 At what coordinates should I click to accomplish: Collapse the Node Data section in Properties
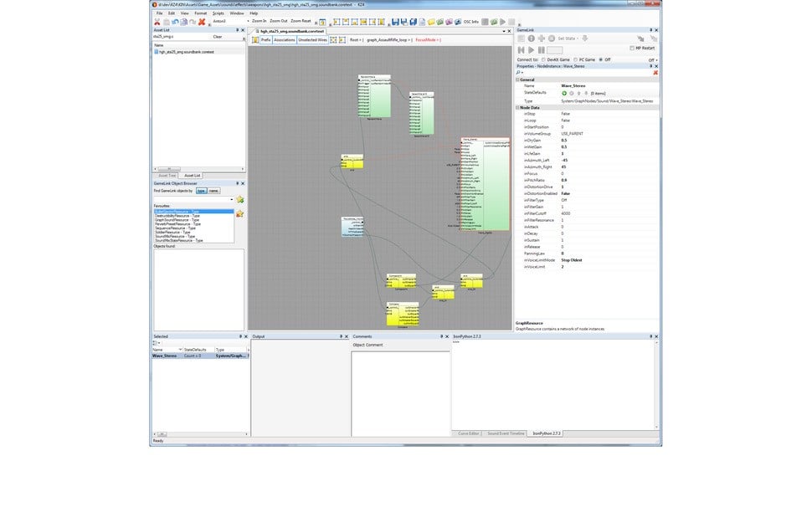(517, 107)
